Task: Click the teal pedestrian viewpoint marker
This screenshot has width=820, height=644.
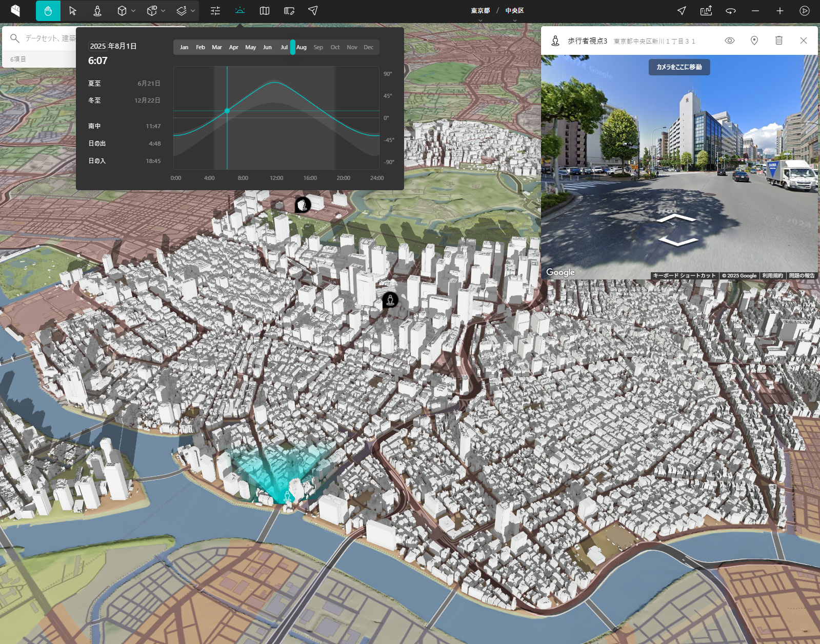Action: click(288, 495)
